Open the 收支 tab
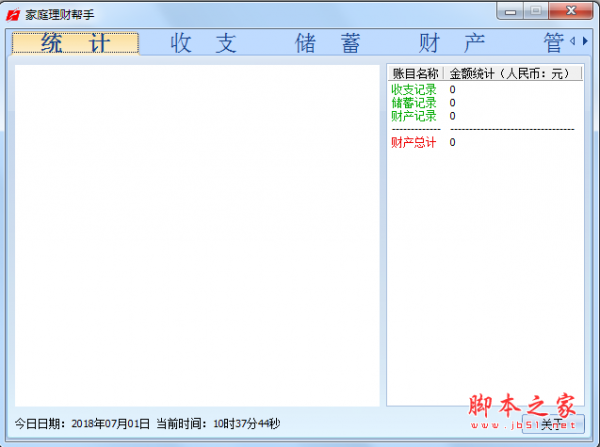Screen dimensions: 600x447 coord(203,43)
